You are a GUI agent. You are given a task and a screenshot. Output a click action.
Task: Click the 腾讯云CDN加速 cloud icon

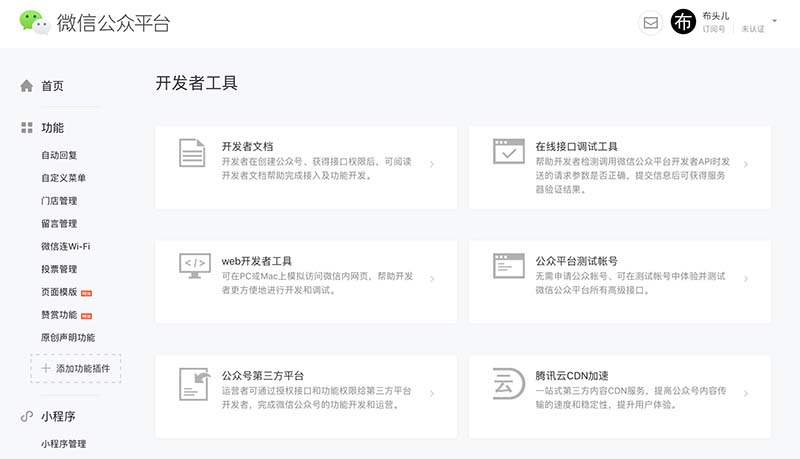tap(508, 384)
